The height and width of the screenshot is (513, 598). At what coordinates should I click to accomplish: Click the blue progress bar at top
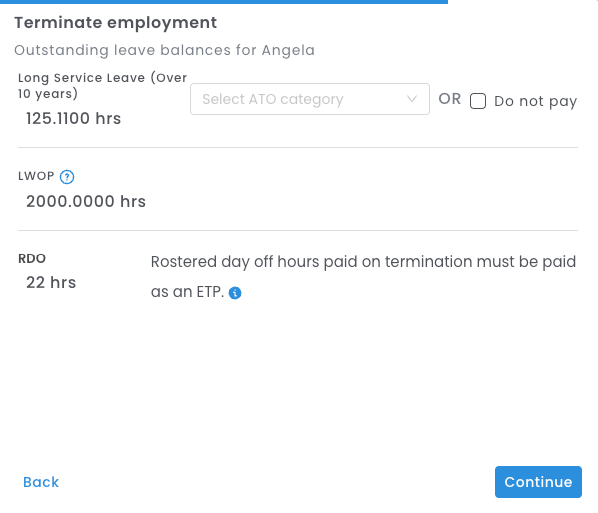pos(224,2)
